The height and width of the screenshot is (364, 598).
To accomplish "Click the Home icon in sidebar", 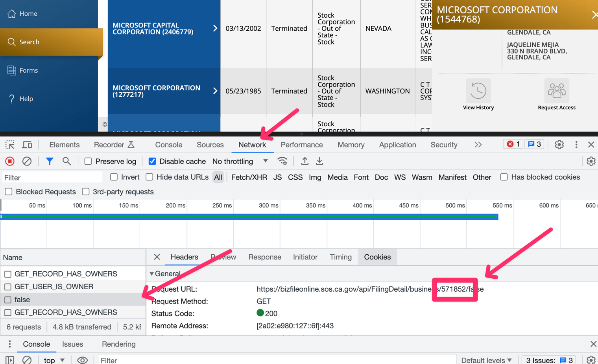I will coord(12,14).
